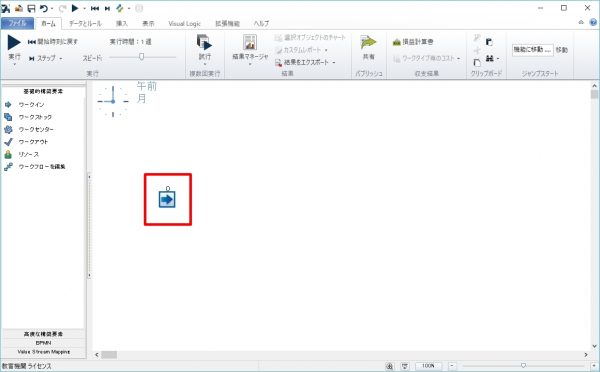Click the save icon in quick access toolbar
Screen dimensions: 600x372
coord(31,8)
